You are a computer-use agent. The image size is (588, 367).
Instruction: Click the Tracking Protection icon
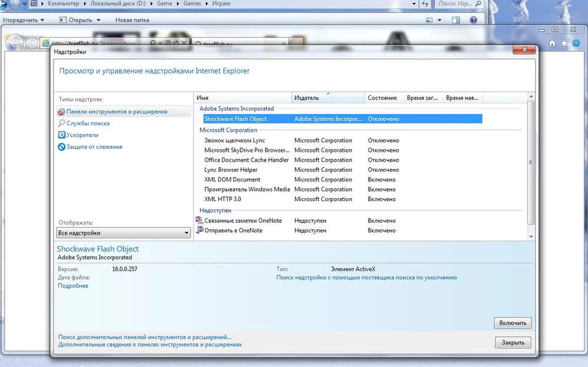tap(62, 147)
